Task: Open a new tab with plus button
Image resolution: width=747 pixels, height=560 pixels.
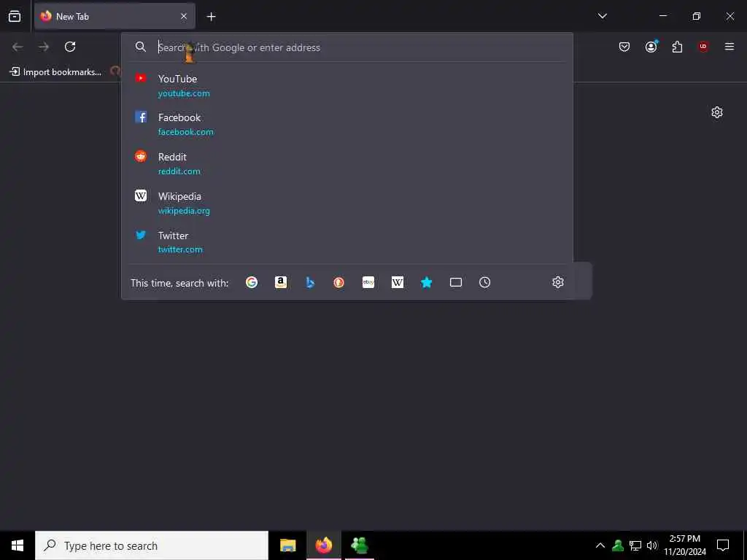Action: pos(211,17)
